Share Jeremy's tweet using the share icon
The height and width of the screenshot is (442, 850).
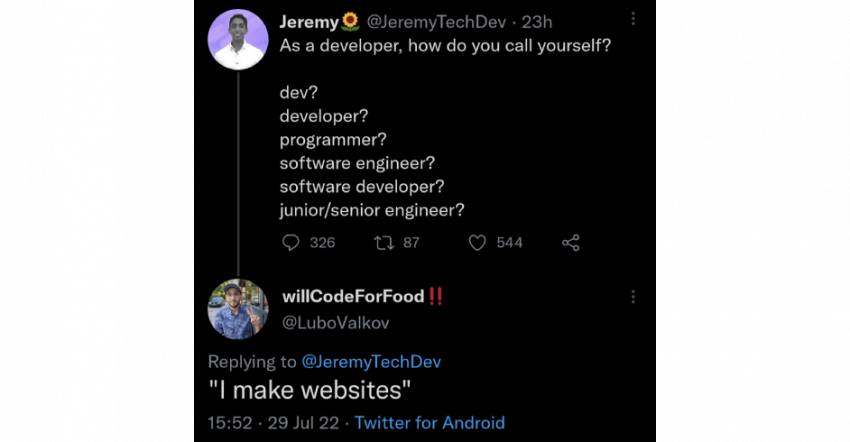point(571,243)
